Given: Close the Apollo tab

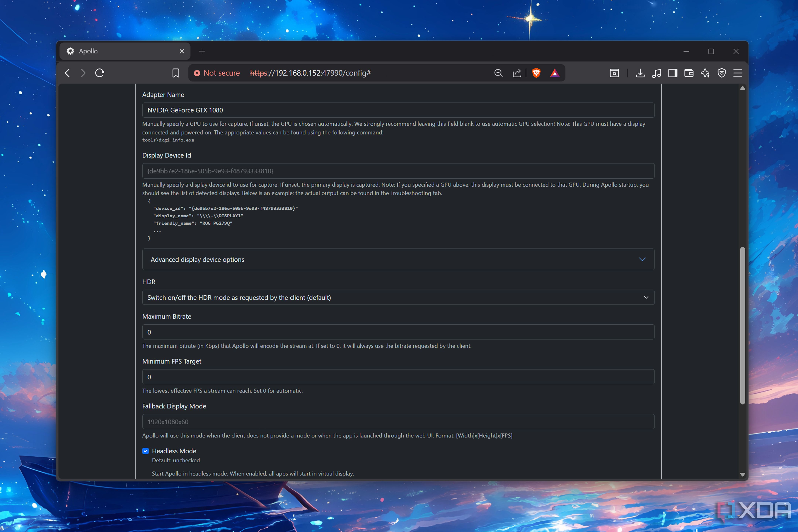Looking at the screenshot, I should coord(182,51).
